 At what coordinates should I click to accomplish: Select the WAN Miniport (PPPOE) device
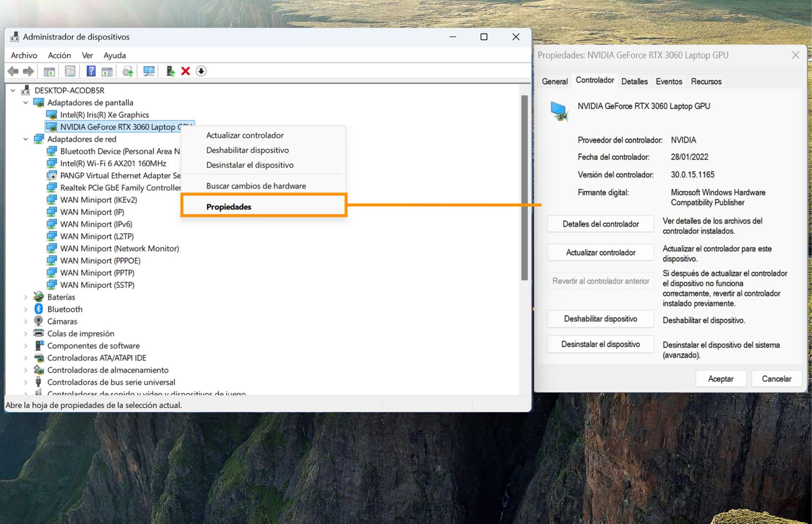click(x=99, y=260)
